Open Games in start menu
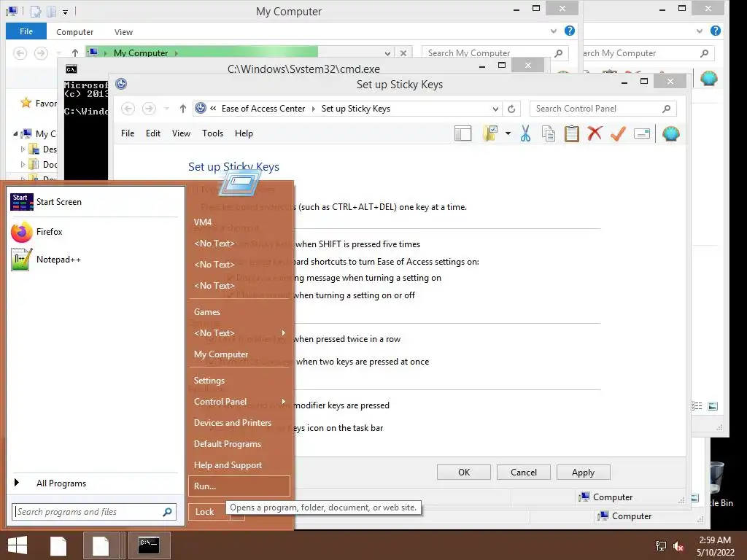This screenshot has height=560, width=747. (239, 312)
